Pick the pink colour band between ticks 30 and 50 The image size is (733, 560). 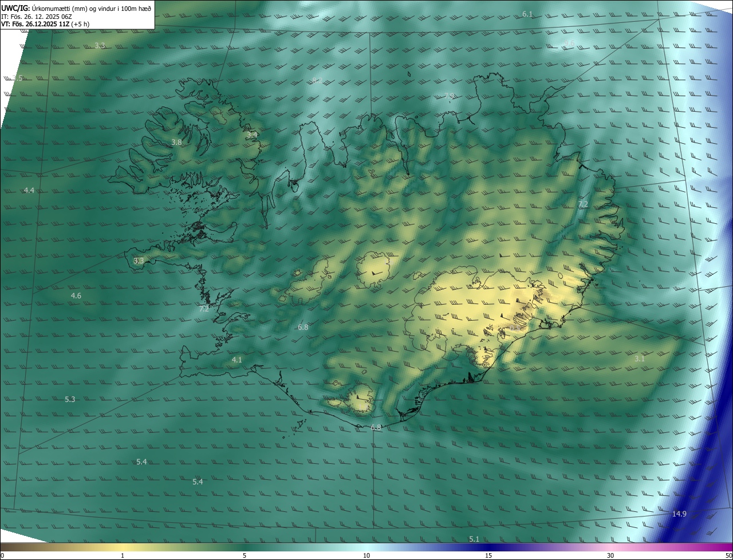pyautogui.click(x=672, y=547)
